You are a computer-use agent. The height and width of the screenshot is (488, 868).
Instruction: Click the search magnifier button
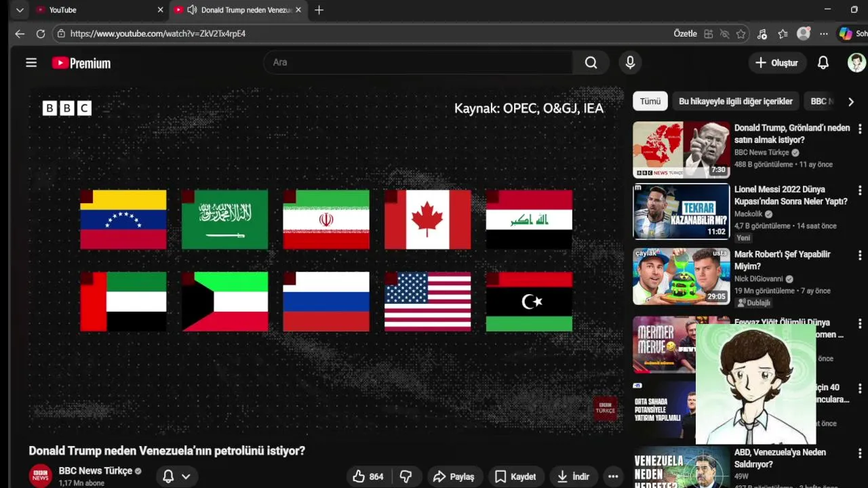point(591,62)
